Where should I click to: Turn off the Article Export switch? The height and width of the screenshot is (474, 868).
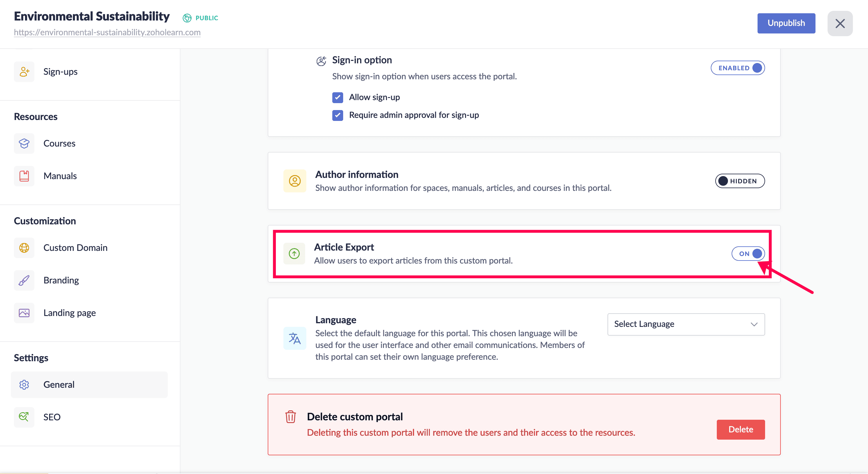(748, 254)
